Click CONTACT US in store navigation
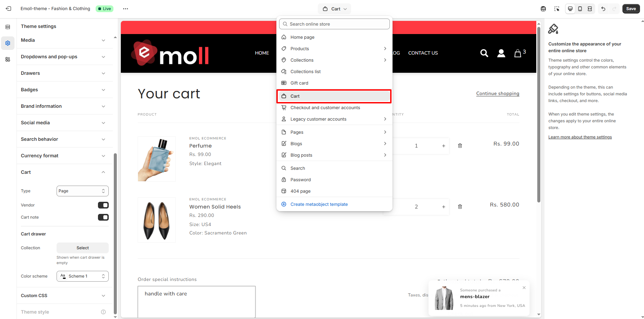 (423, 53)
